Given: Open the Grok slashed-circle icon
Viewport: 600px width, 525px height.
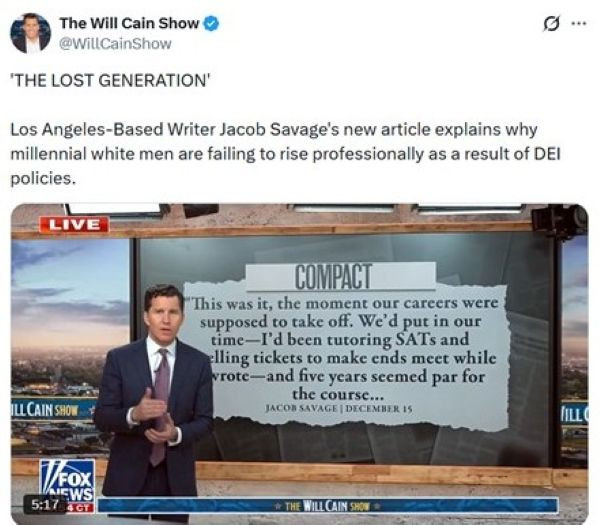Looking at the screenshot, I should pyautogui.click(x=552, y=24).
